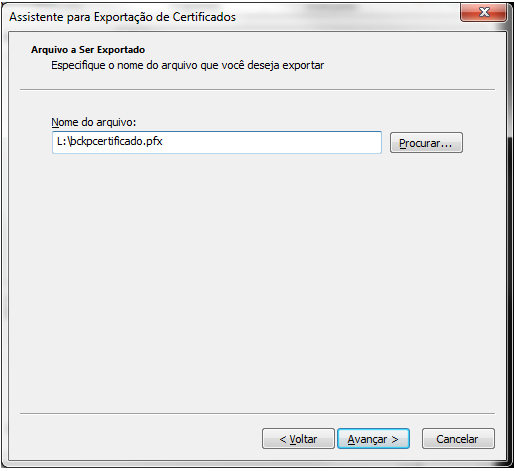The image size is (515, 471).
Task: Click the word exportar in the description
Action: [x=303, y=66]
